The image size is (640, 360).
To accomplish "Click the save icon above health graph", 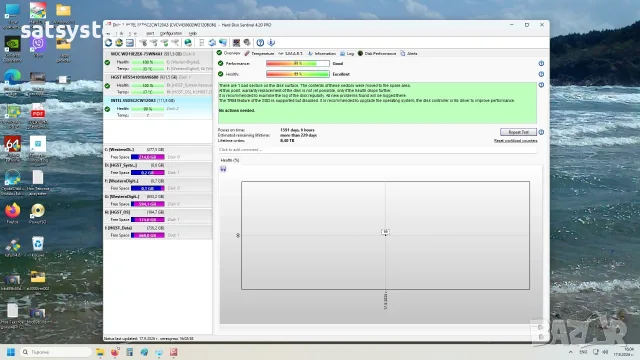I will pyautogui.click(x=223, y=169).
